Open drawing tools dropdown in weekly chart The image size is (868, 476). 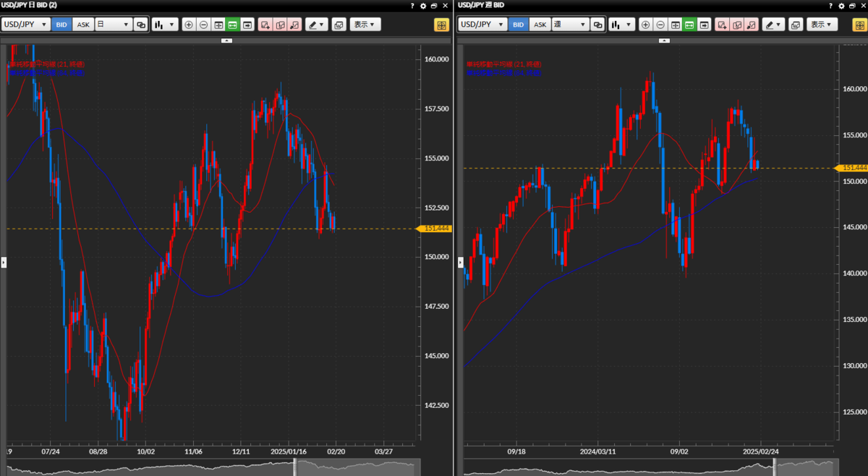tap(774, 25)
